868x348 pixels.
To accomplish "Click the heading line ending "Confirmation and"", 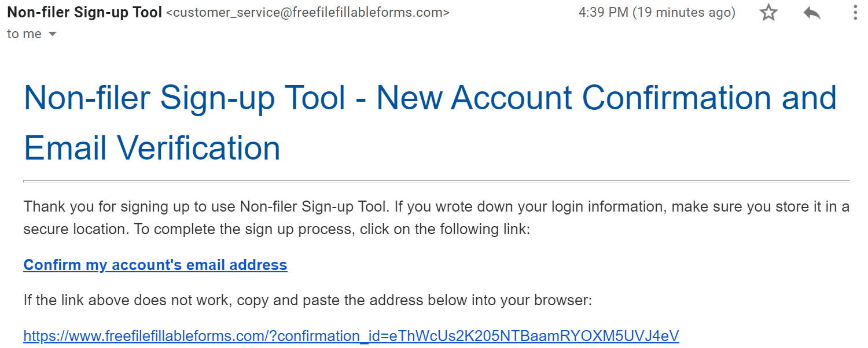I will click(430, 98).
